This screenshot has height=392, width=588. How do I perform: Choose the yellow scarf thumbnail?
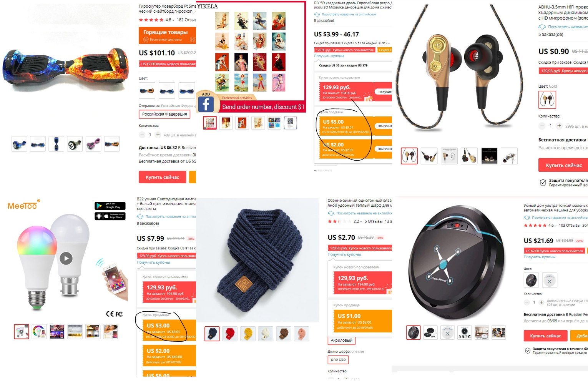coord(248,334)
